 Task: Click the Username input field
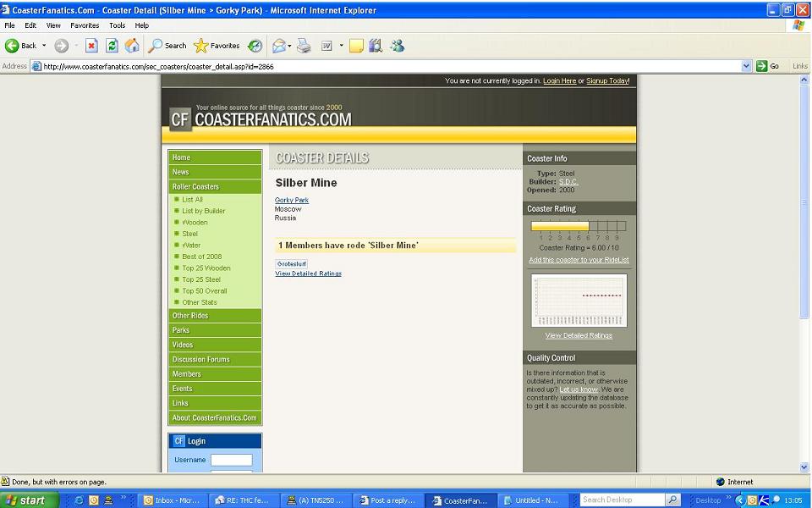point(232,460)
